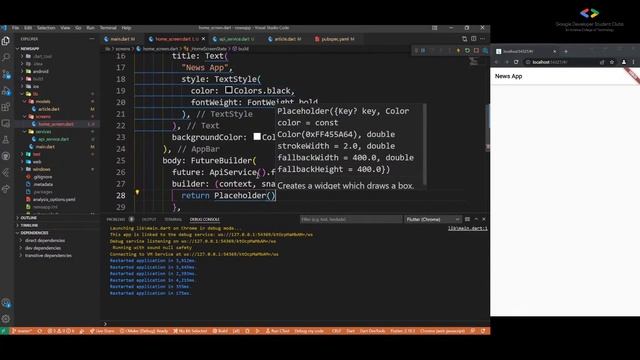640x360 pixels.
Task: Click the green restart icon in debug toolbar
Action: [x=467, y=51]
